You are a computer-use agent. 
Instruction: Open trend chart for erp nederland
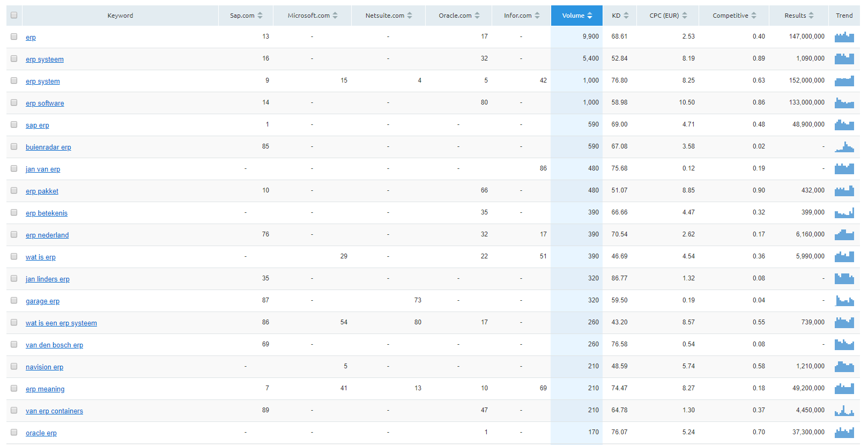[844, 235]
